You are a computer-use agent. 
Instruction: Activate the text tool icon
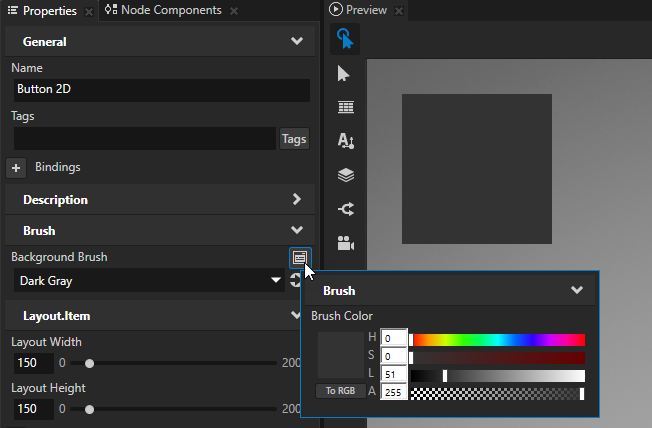pos(345,141)
